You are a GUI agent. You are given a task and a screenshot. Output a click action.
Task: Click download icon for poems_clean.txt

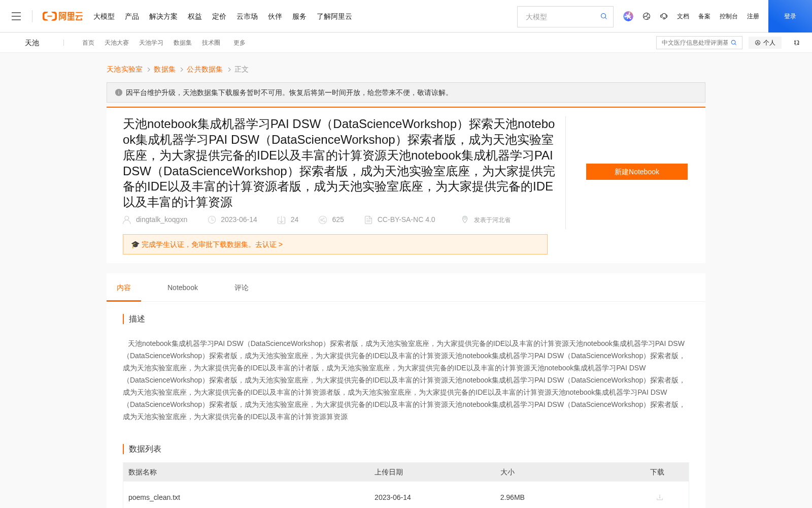660,497
